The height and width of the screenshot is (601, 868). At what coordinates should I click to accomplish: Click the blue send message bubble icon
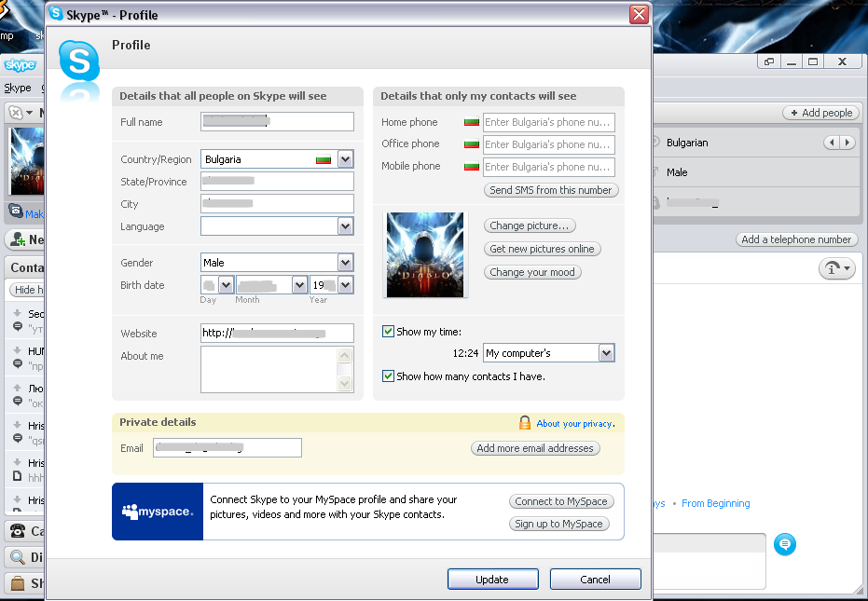pyautogui.click(x=786, y=544)
